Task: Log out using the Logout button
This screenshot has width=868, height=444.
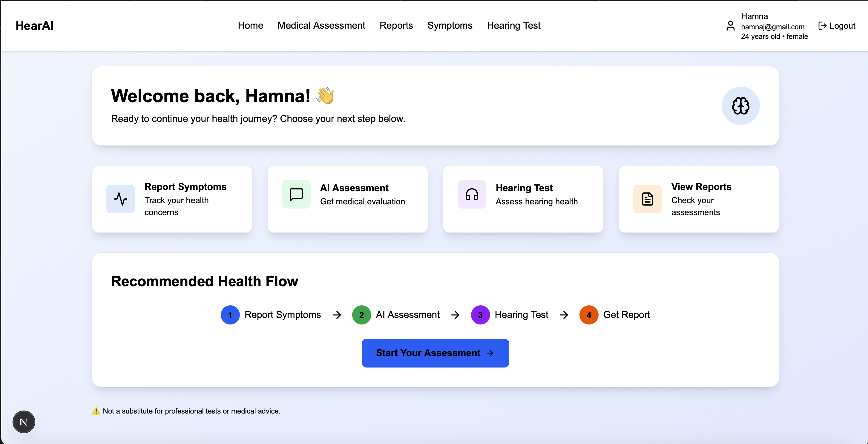Action: coord(837,26)
